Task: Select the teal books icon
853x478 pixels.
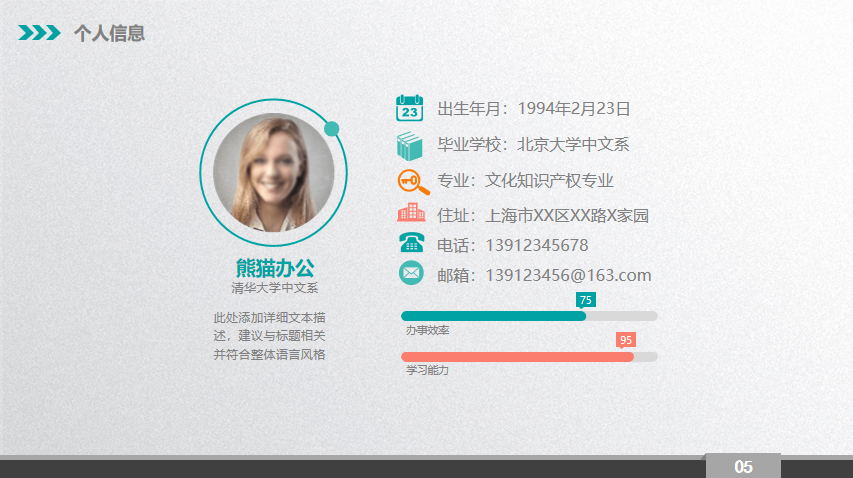Action: (410, 146)
